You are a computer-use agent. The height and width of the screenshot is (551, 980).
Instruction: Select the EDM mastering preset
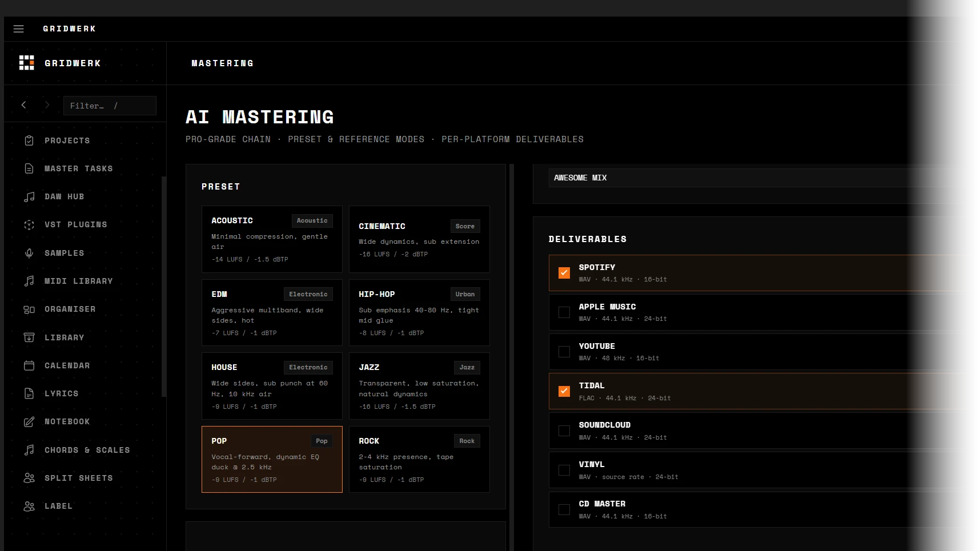[272, 312]
